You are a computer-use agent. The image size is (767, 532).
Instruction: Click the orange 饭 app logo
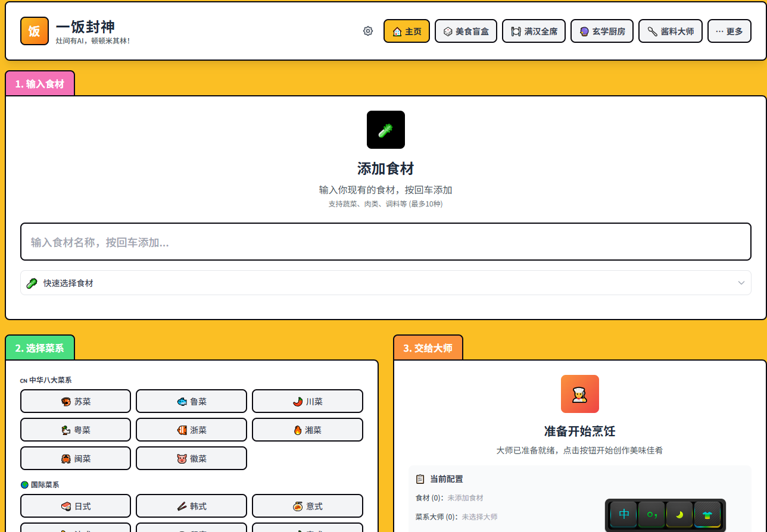tap(35, 31)
